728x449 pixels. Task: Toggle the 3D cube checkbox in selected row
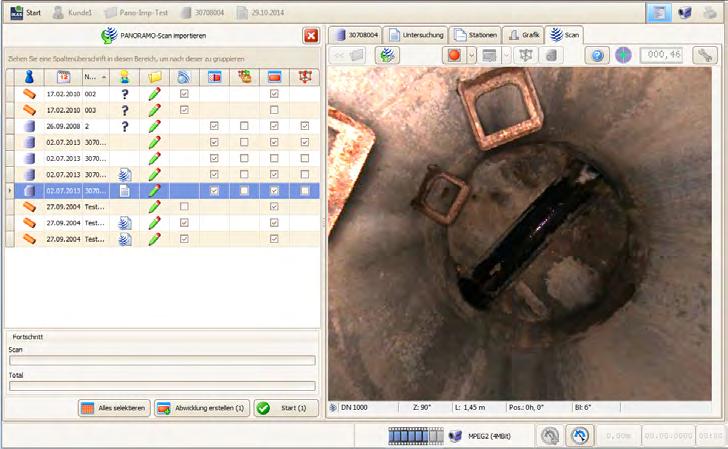click(x=305, y=191)
